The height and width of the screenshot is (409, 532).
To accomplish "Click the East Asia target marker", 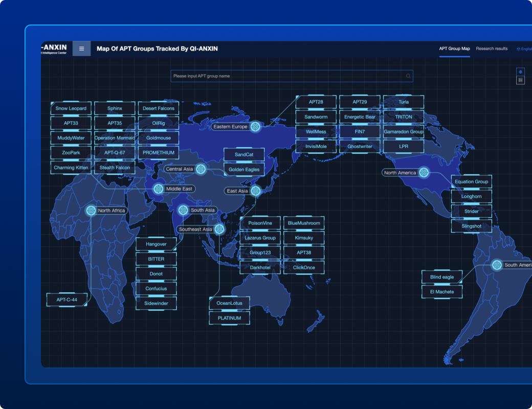I will pos(256,191).
